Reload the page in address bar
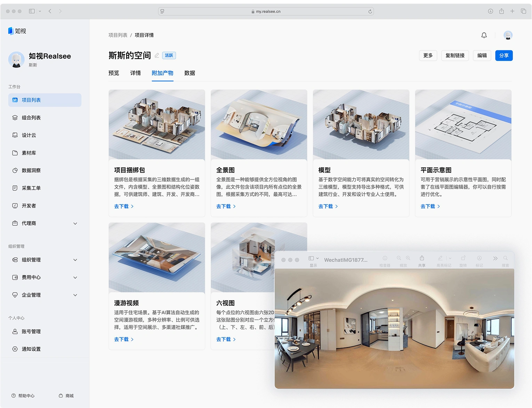Viewport: 532px width, 408px height. 370,11
